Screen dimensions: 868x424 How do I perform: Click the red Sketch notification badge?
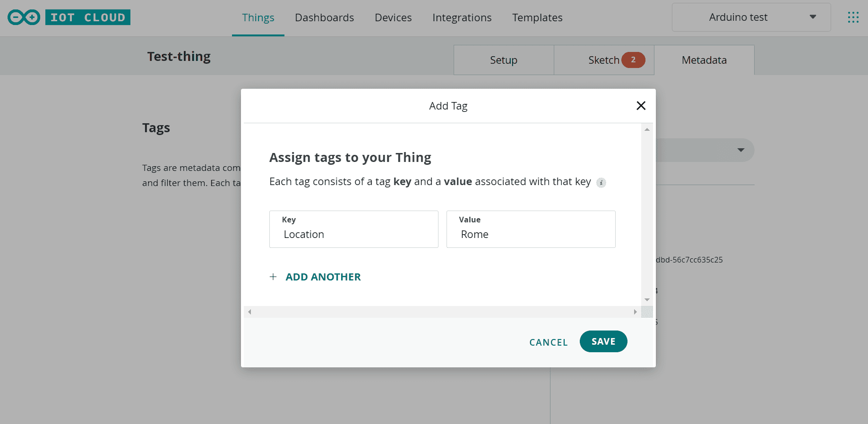pos(633,60)
